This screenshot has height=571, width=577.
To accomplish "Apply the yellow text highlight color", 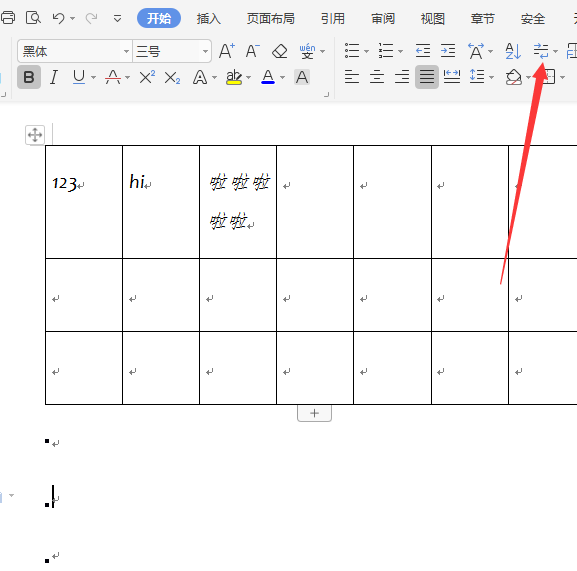I will (x=234, y=77).
